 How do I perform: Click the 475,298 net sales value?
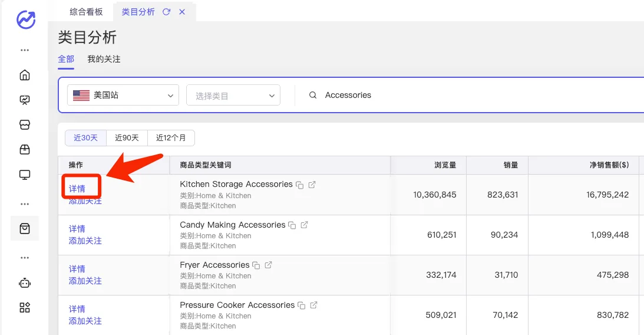click(x=613, y=275)
